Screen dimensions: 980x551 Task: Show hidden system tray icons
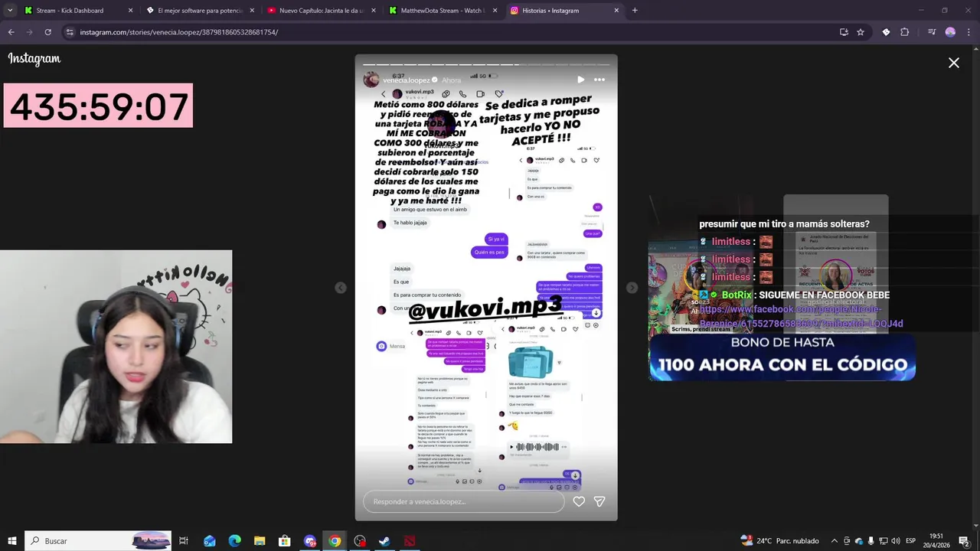(835, 541)
